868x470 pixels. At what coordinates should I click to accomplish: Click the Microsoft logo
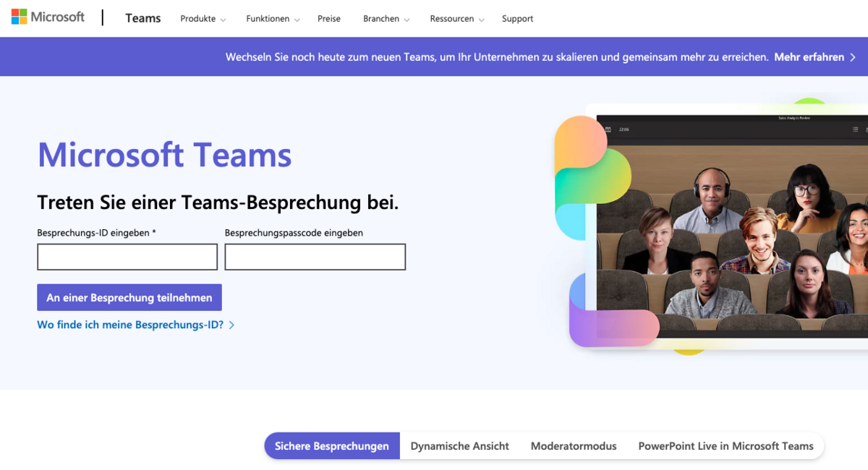point(48,17)
